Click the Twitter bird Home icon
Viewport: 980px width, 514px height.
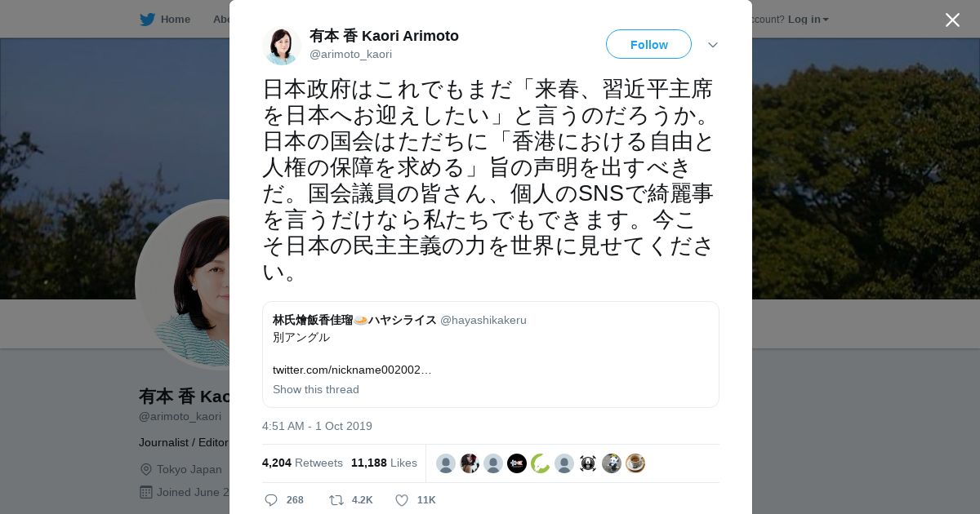147,19
